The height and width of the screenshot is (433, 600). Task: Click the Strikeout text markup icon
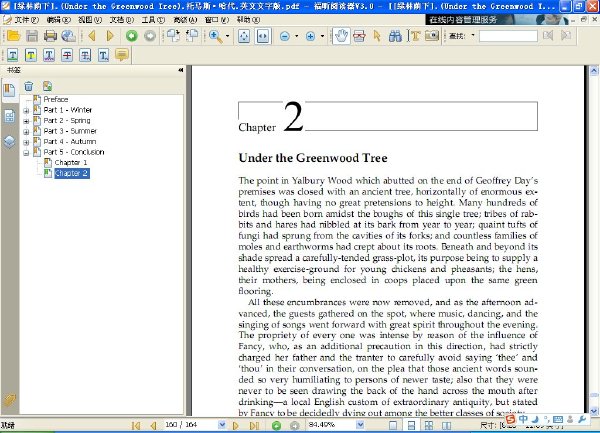point(67,55)
